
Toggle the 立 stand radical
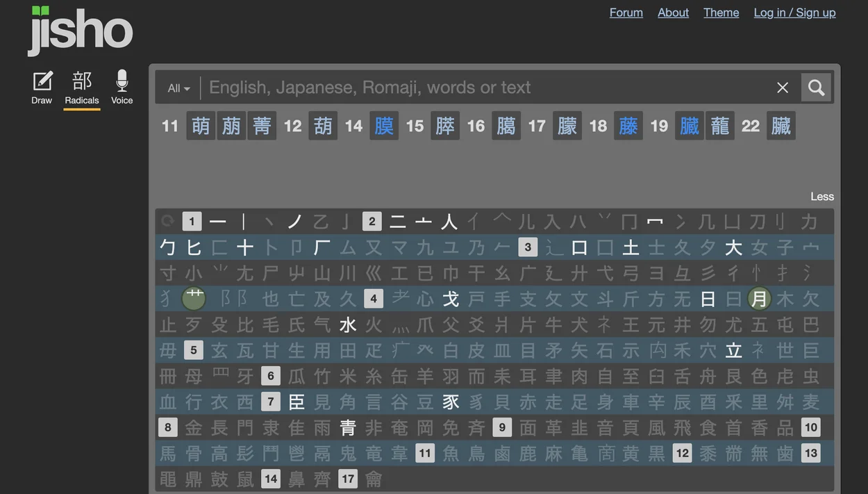[x=734, y=350]
